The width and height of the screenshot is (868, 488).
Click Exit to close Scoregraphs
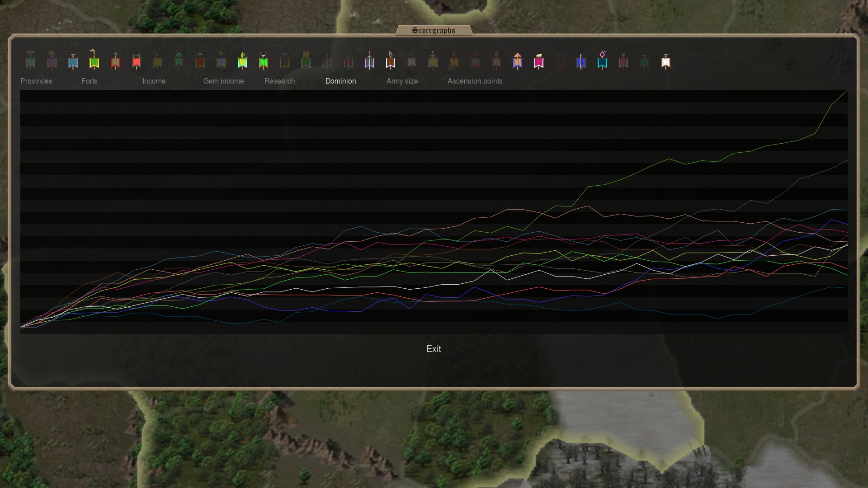pyautogui.click(x=434, y=349)
